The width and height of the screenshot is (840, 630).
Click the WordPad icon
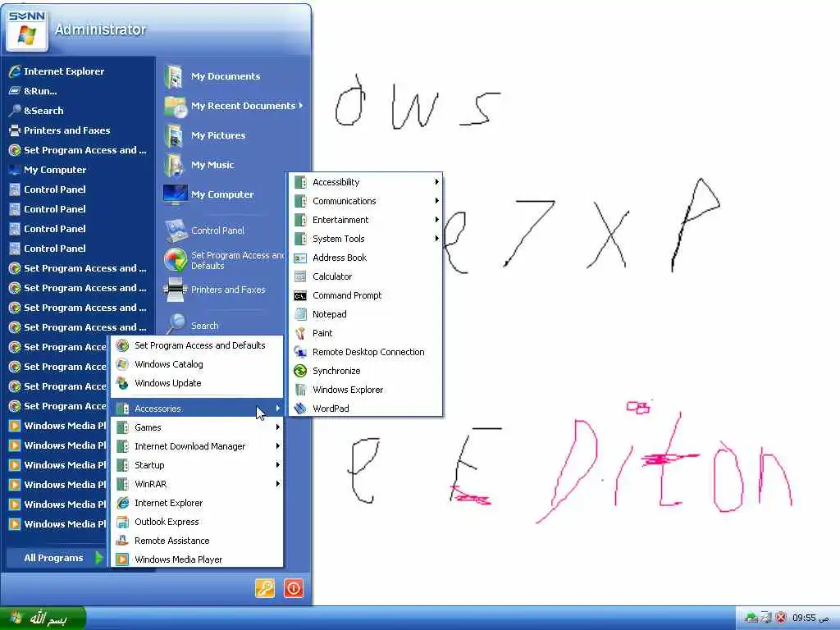pos(300,409)
